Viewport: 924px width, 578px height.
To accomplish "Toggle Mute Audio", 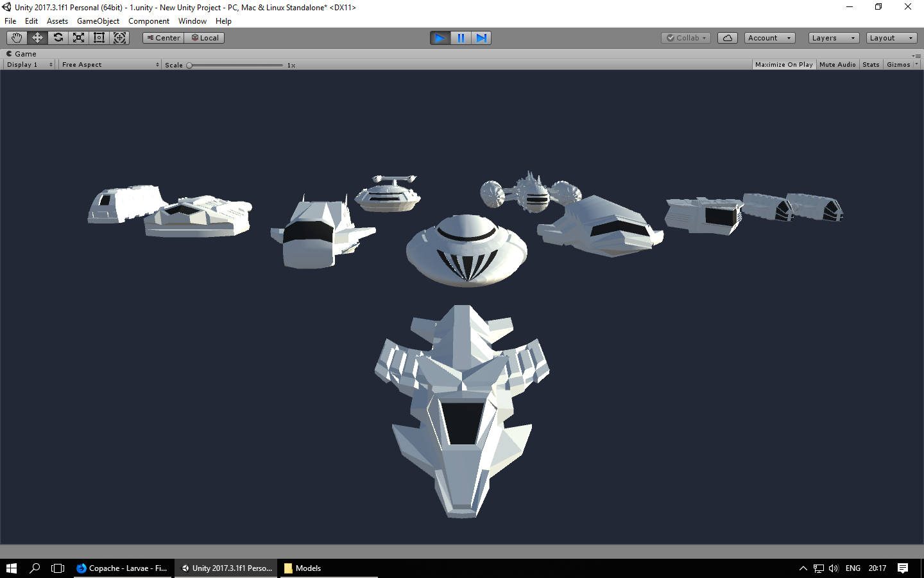I will pos(837,65).
